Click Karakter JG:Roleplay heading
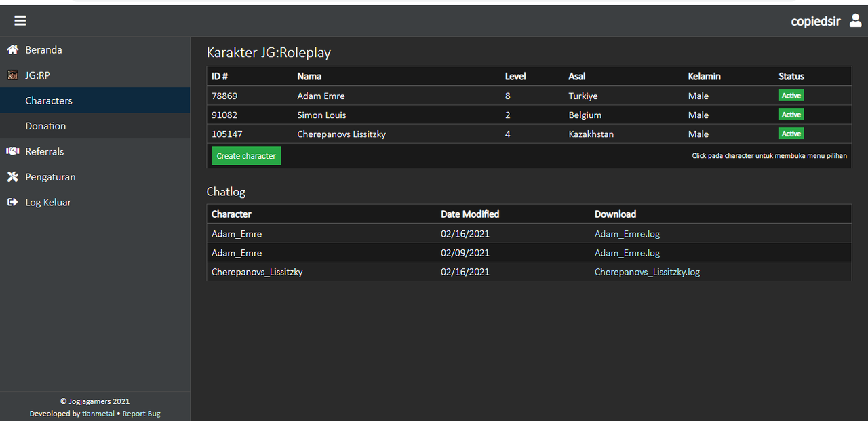This screenshot has width=868, height=421. click(269, 52)
